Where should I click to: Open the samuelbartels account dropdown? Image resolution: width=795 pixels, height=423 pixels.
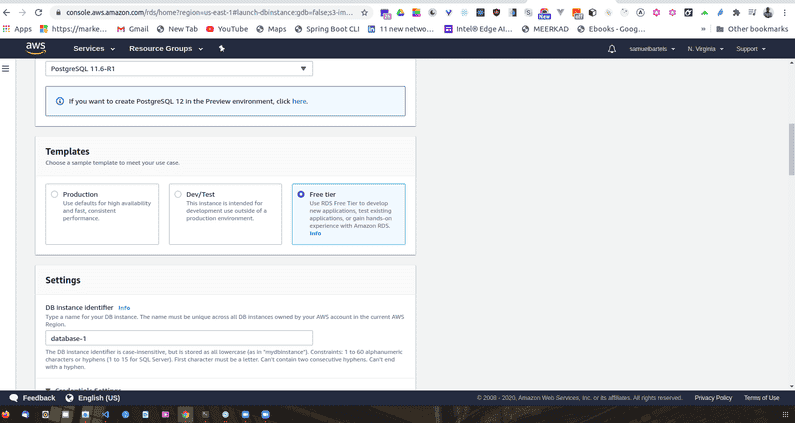pyautogui.click(x=652, y=49)
